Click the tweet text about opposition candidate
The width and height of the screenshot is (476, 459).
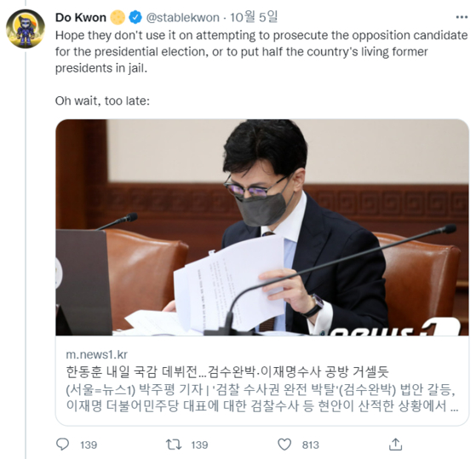(261, 52)
